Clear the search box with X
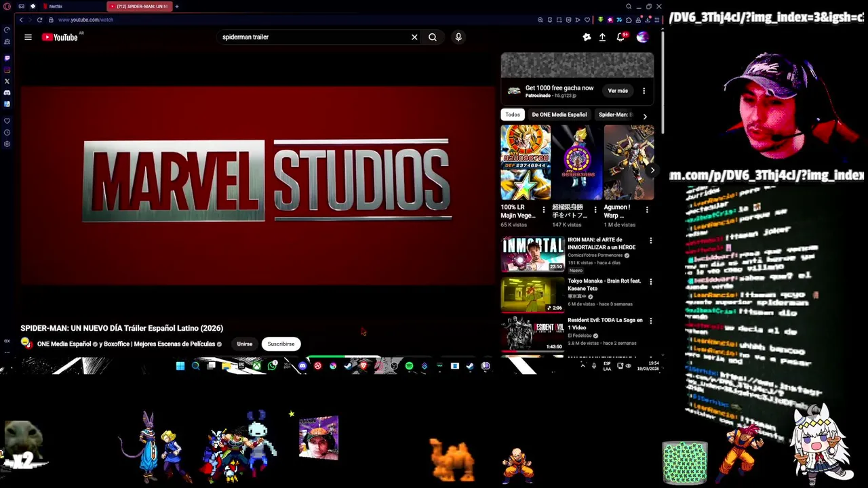The width and height of the screenshot is (868, 488). pyautogui.click(x=414, y=37)
